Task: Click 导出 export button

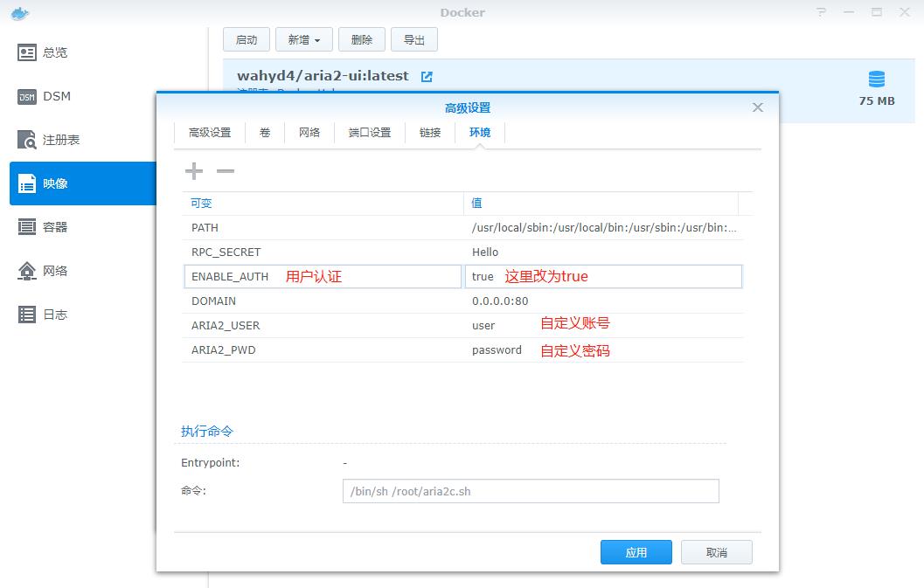Action: click(414, 39)
